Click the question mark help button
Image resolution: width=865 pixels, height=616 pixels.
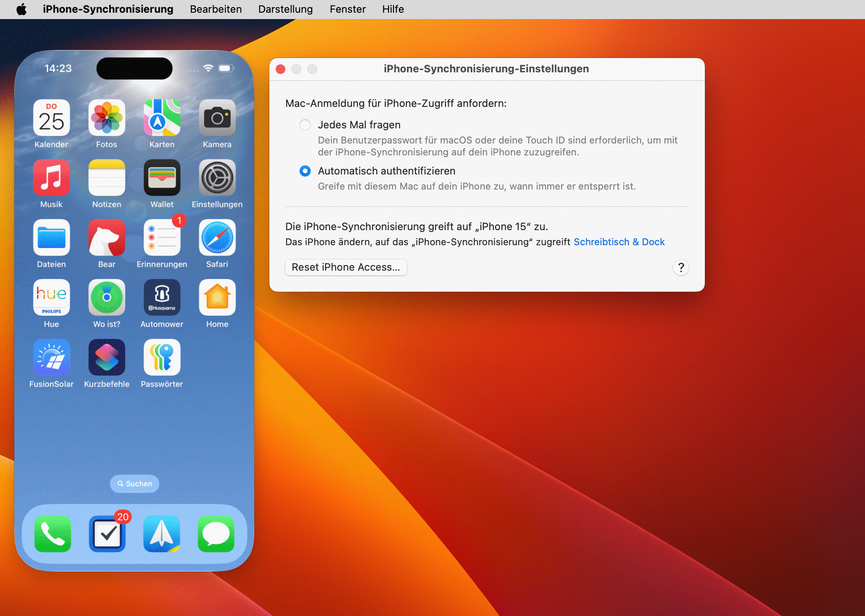point(681,267)
